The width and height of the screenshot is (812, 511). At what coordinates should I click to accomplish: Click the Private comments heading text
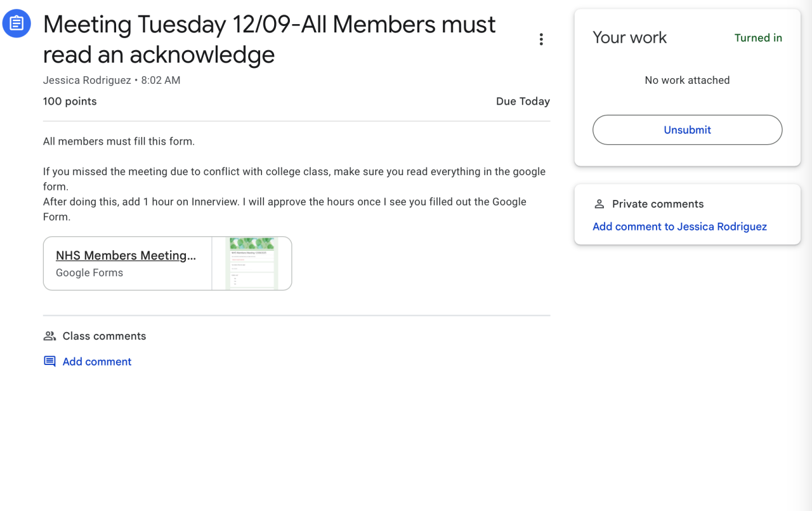[x=658, y=204]
